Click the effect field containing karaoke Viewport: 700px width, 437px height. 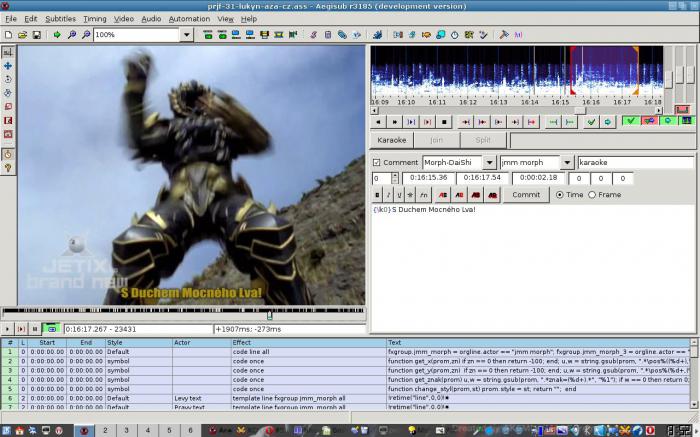point(636,162)
